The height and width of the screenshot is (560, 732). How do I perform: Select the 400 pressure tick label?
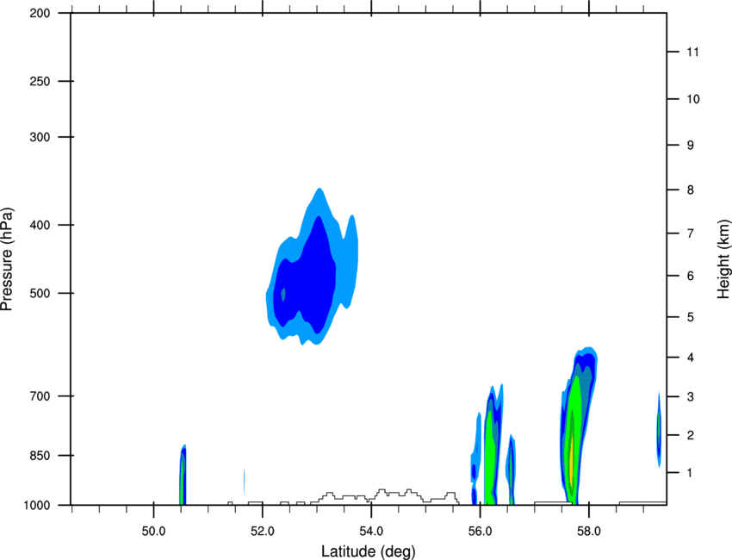tap(40, 225)
